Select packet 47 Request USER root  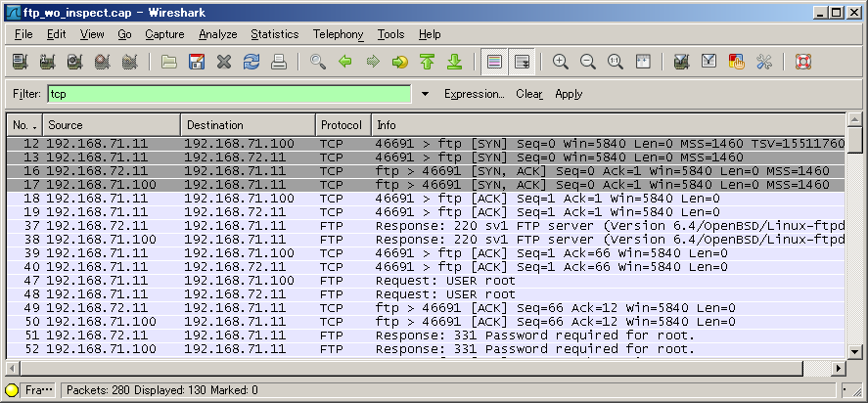tap(427, 281)
